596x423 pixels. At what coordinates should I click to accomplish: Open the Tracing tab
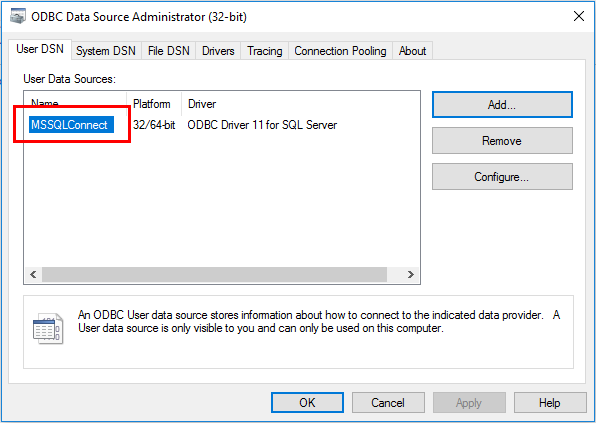tap(265, 51)
